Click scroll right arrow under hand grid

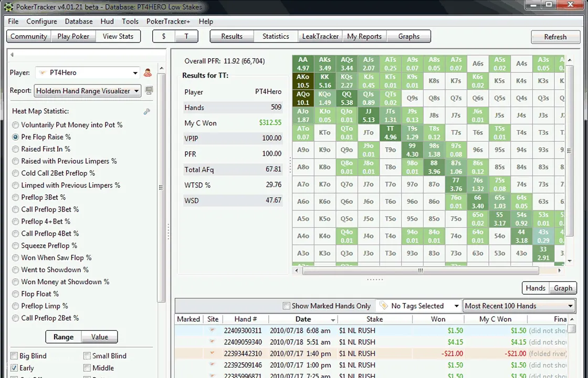(560, 270)
